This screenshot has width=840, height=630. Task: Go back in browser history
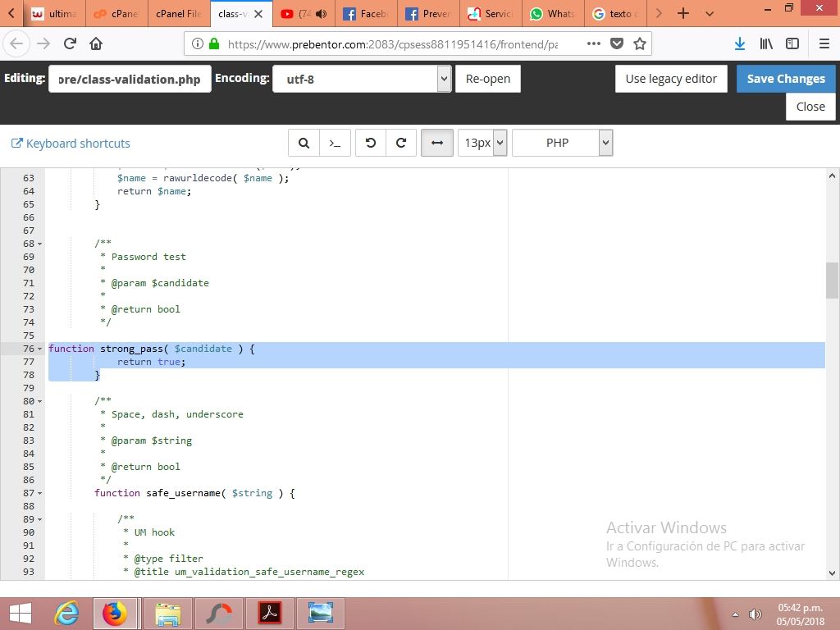[16, 43]
